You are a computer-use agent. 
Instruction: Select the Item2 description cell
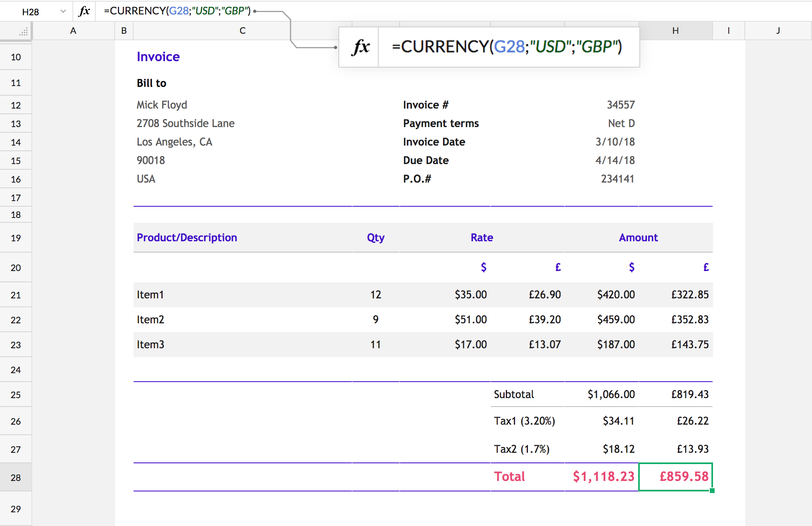(150, 319)
